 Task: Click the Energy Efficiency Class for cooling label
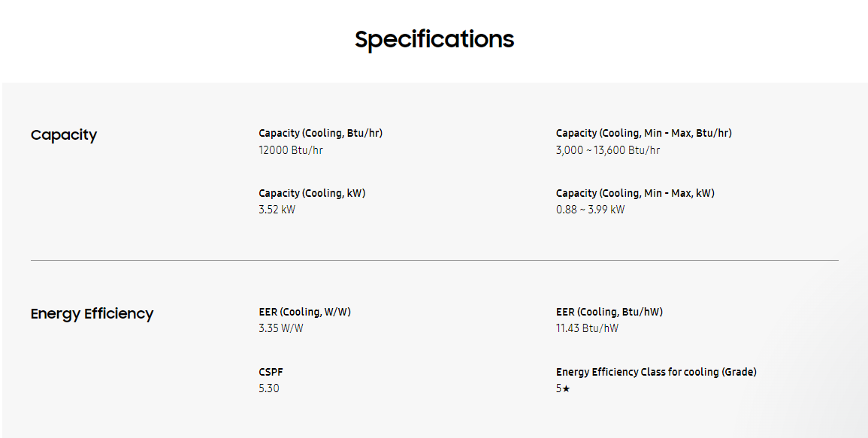click(656, 372)
